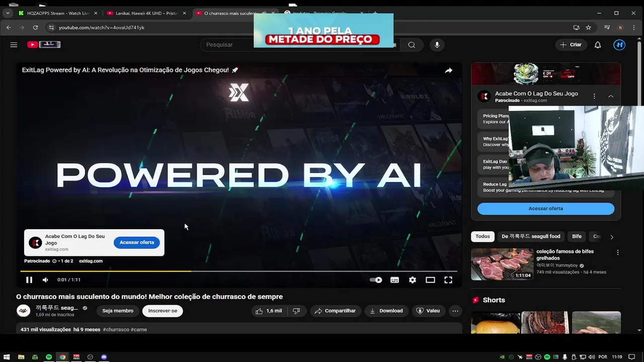Click Compartilhar button
The image size is (644, 362).
coord(335,311)
